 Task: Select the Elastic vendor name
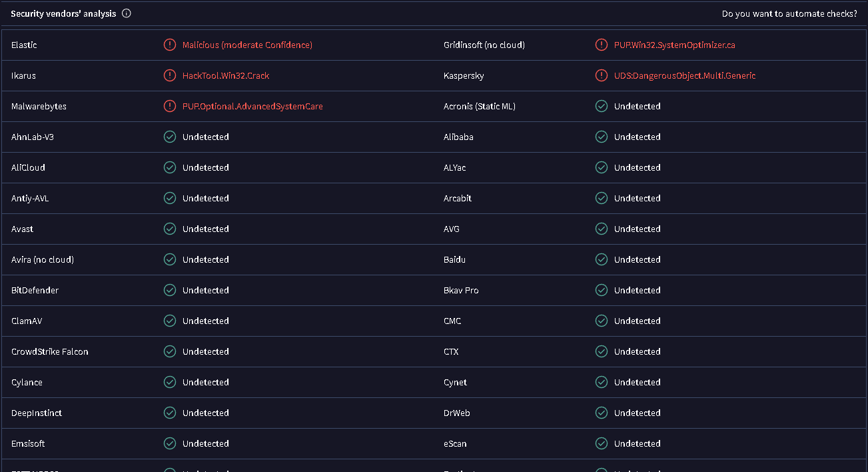coord(24,45)
